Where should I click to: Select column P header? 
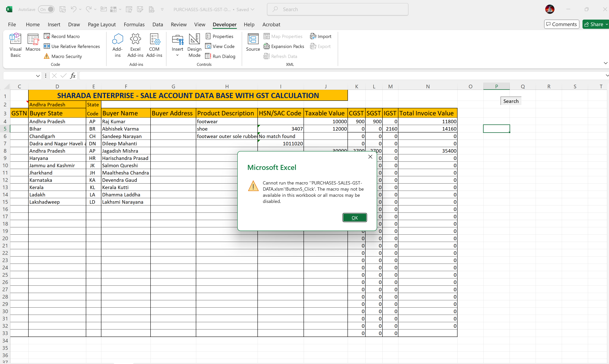click(496, 86)
